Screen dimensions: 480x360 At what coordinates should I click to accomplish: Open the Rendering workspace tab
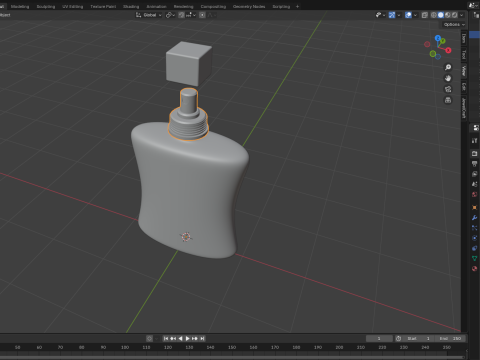click(183, 6)
